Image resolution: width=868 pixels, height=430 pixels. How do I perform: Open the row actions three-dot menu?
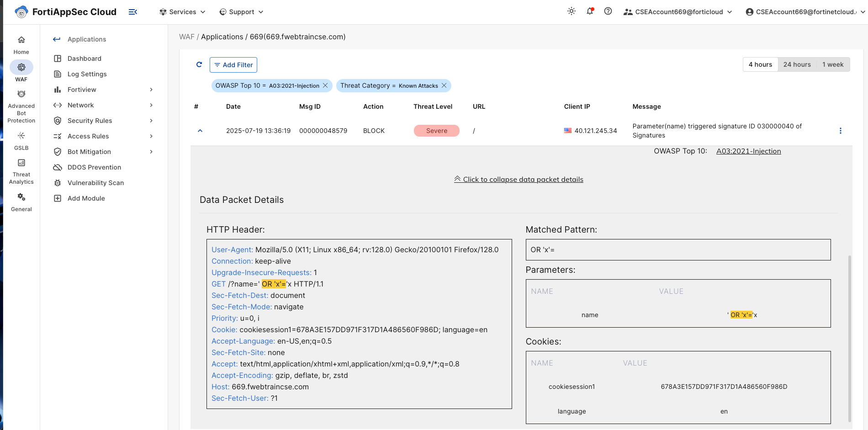[841, 131]
